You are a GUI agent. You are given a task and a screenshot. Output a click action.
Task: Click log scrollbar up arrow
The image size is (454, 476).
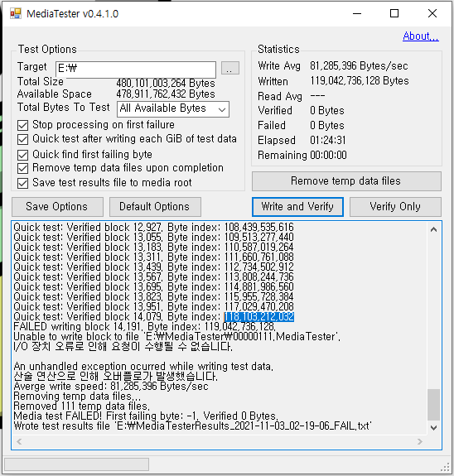point(433,229)
